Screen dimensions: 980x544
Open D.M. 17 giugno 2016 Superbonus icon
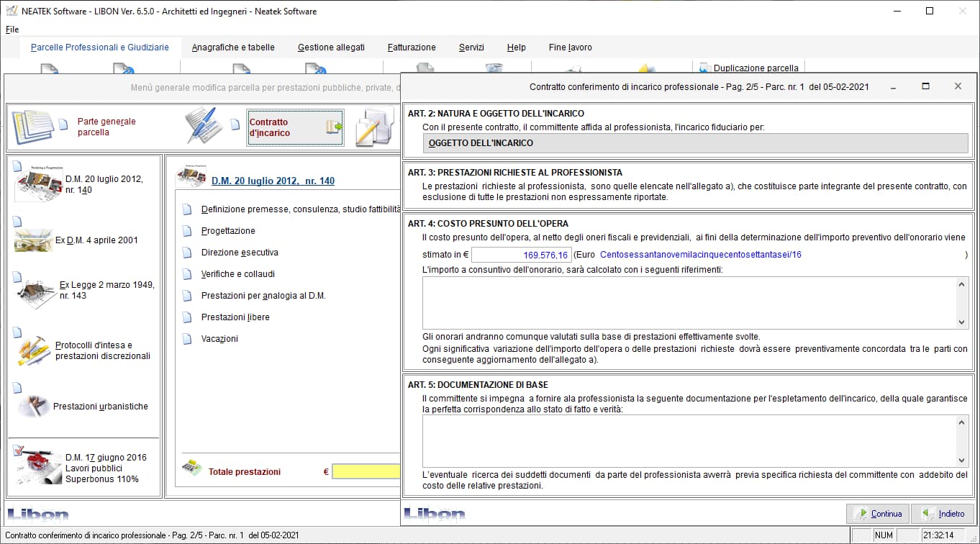38,468
